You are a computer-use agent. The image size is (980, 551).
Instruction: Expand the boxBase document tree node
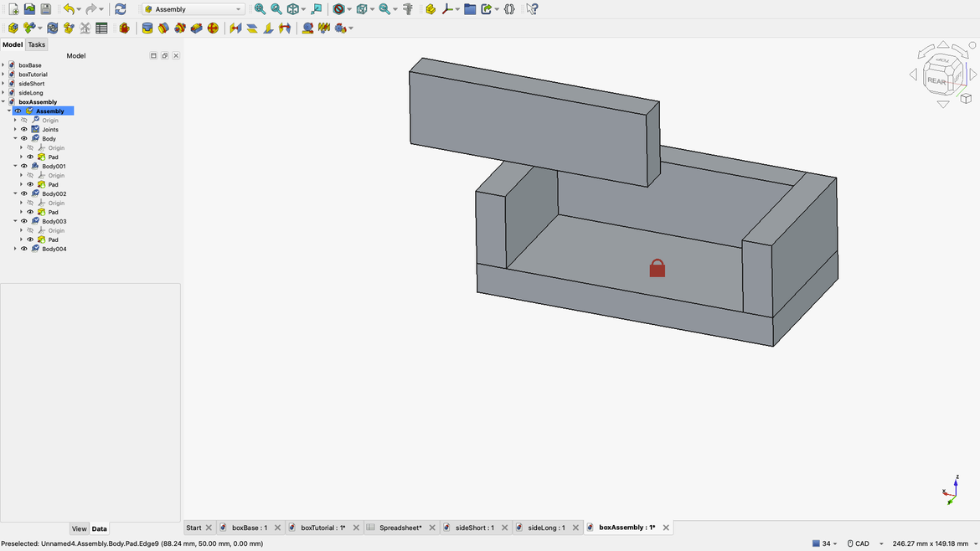(x=3, y=65)
